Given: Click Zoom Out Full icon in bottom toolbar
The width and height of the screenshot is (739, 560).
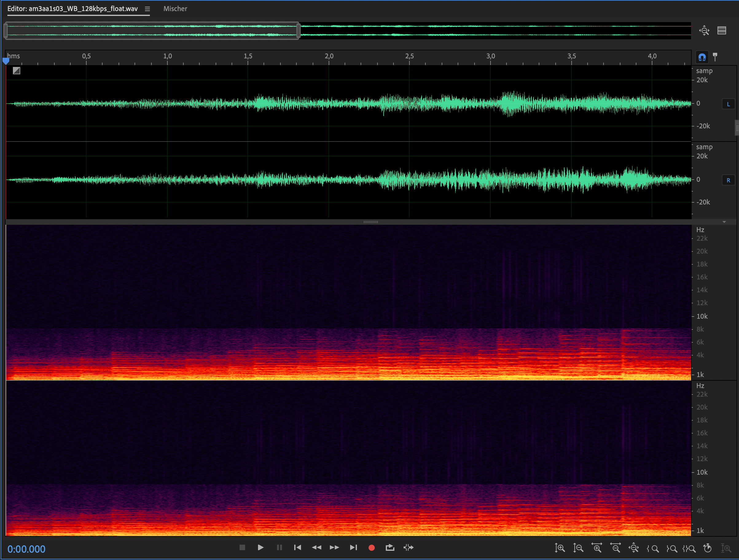Looking at the screenshot, I should pos(633,548).
